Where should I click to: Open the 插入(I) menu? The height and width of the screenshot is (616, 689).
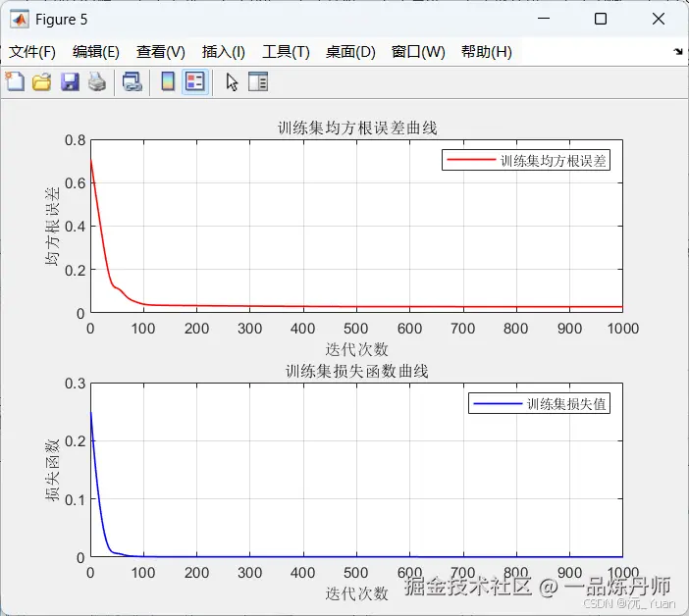coord(223,52)
